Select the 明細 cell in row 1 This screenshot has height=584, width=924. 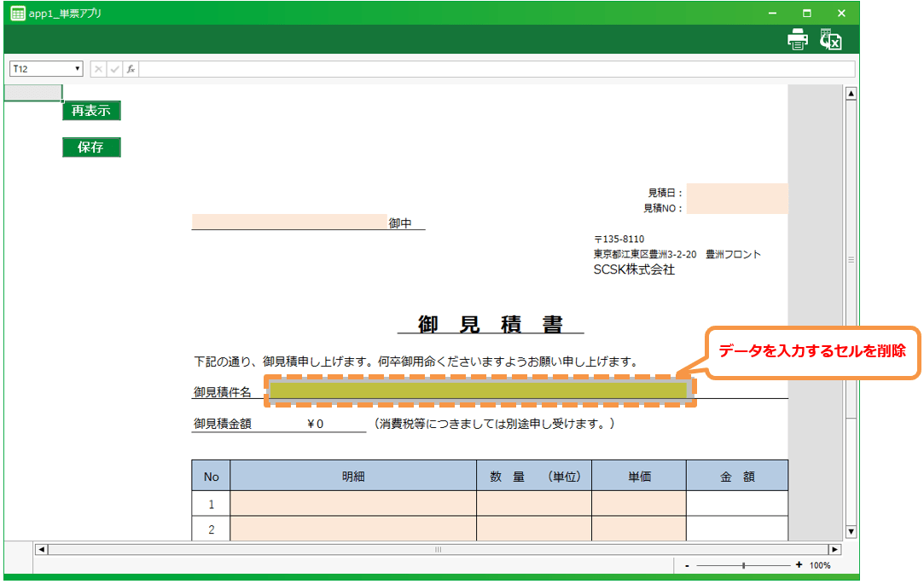352,504
